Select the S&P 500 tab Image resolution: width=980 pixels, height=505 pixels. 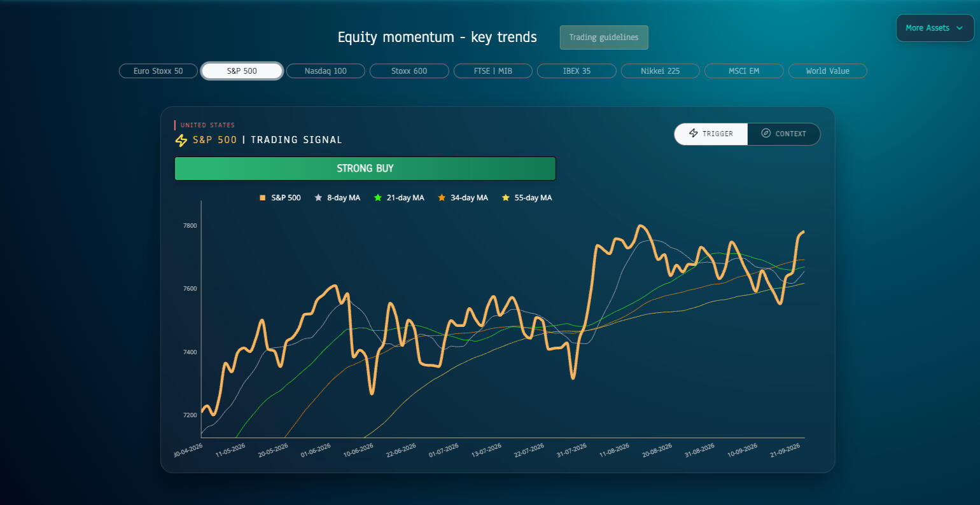(x=242, y=71)
